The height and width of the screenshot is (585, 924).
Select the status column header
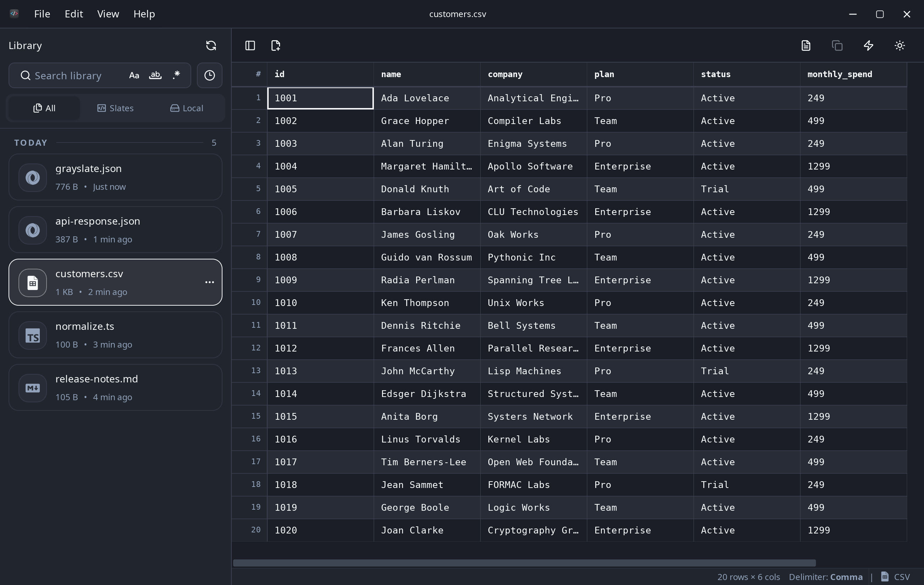point(747,75)
